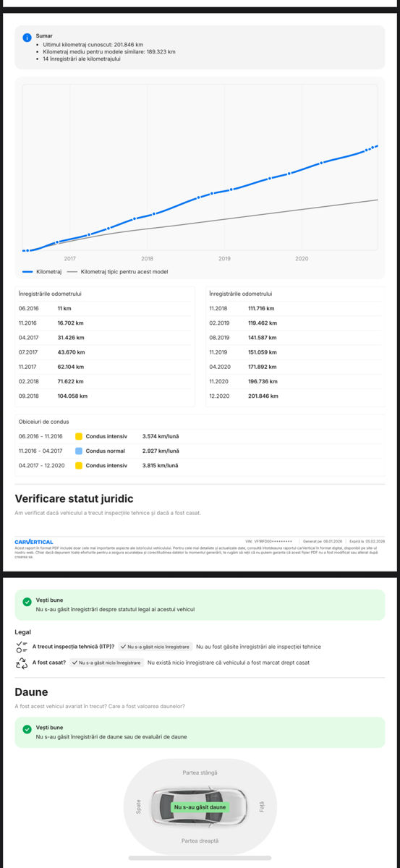Image resolution: width=400 pixels, height=868 pixels.
Task: Click the green checkmark in legal status banner
Action: tap(27, 602)
